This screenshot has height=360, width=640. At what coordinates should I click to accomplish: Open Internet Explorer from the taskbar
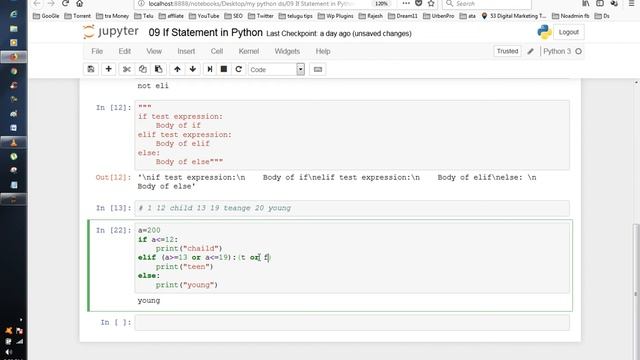13,14
